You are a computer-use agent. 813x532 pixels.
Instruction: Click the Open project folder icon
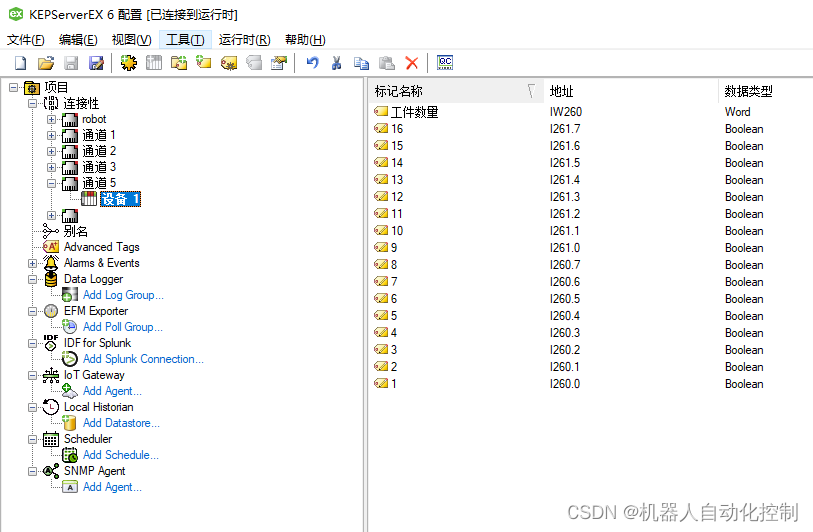click(46, 63)
